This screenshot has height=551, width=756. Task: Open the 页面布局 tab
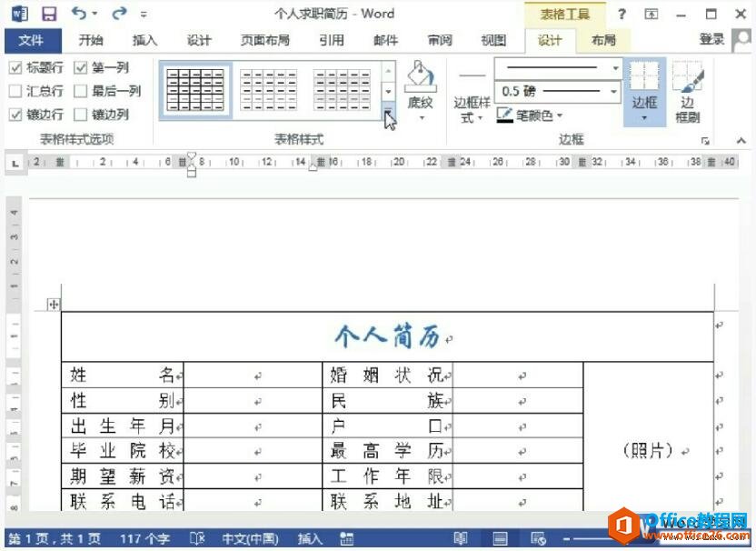[x=265, y=40]
